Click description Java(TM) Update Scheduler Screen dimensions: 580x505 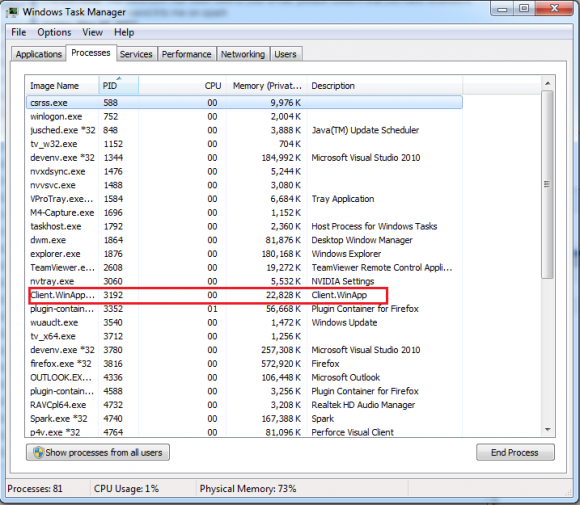[365, 130]
